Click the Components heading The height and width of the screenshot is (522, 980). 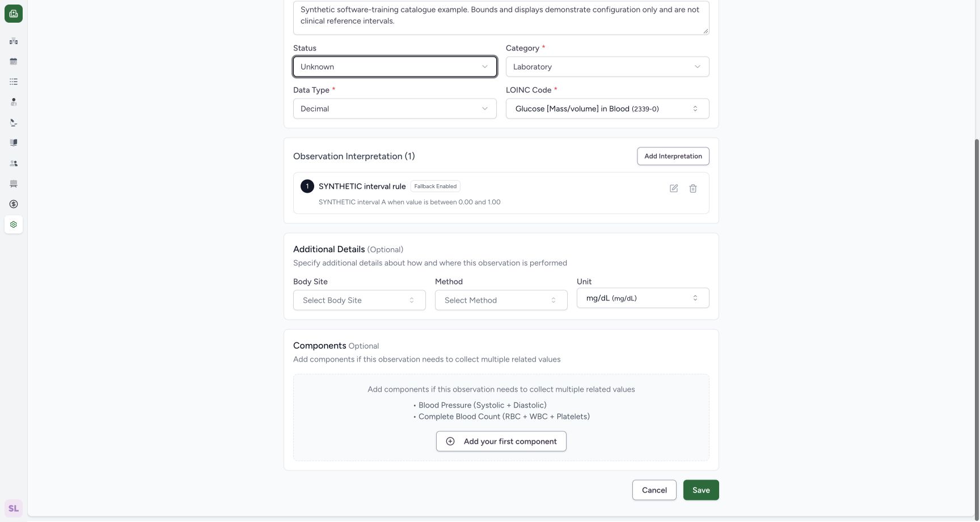pos(320,346)
